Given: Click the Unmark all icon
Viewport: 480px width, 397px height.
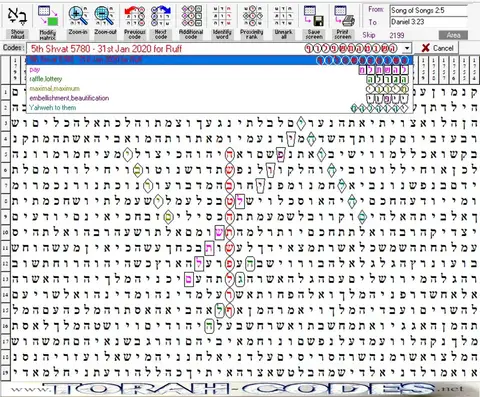Looking at the screenshot, I should point(283,15).
